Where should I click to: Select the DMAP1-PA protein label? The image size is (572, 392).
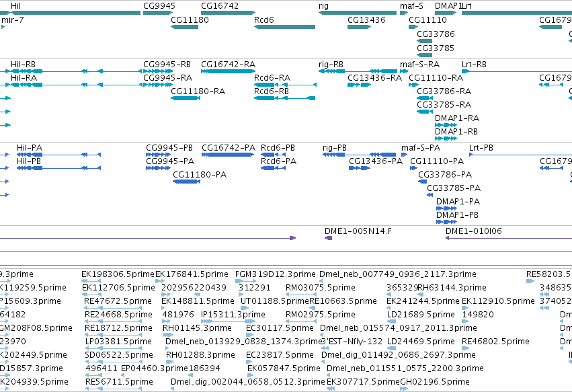[x=458, y=202]
